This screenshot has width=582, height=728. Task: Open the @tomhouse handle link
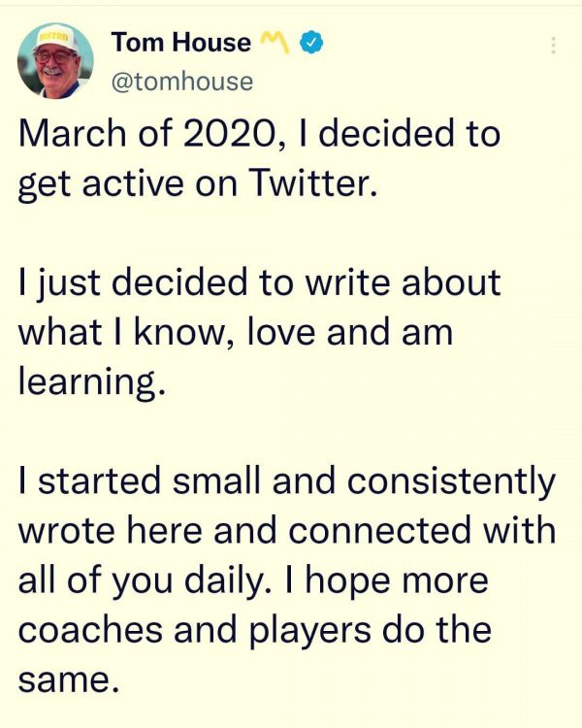coord(182,82)
